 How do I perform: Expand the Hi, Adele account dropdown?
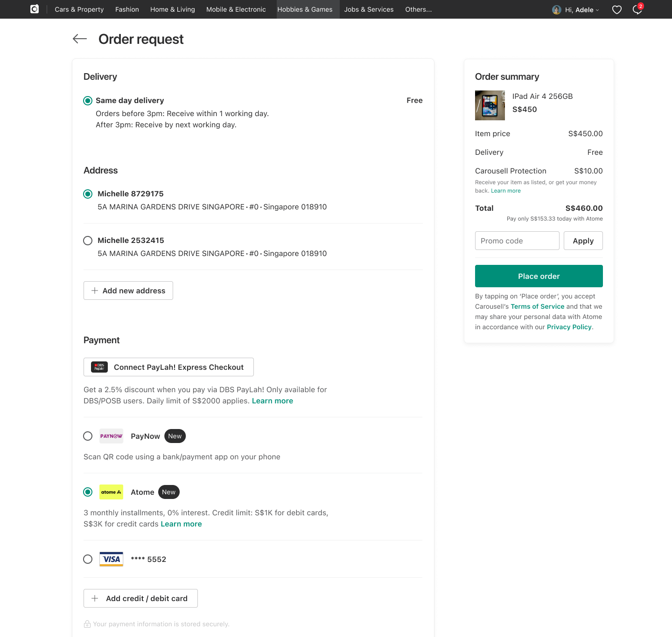576,10
